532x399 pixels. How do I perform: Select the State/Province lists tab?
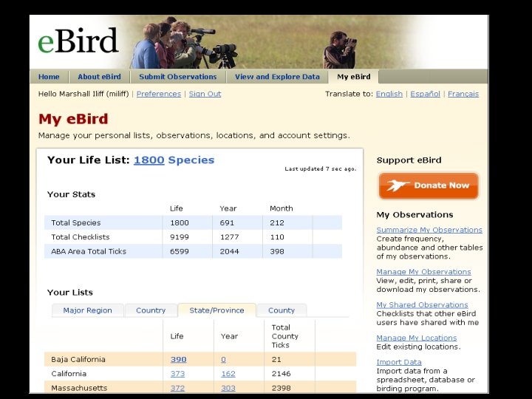click(216, 310)
